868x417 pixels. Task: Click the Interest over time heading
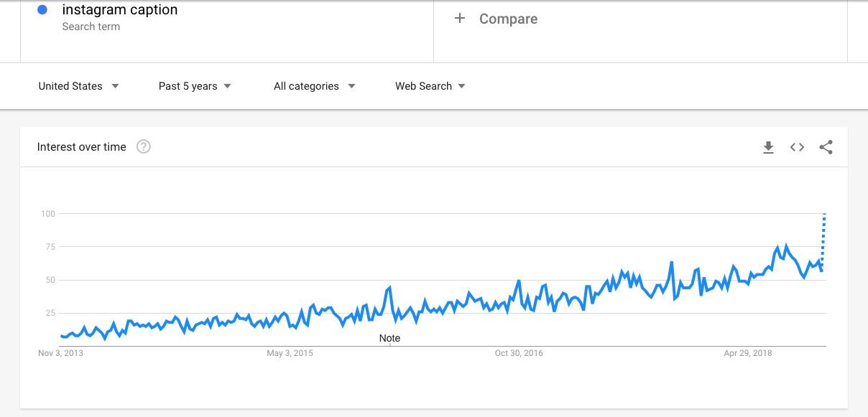[x=82, y=147]
